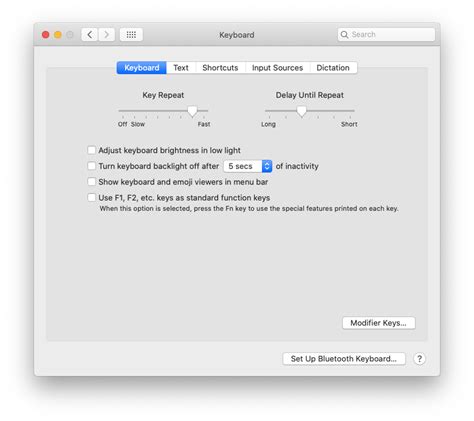
Task: Go forward with the right chevron button
Action: 107,34
